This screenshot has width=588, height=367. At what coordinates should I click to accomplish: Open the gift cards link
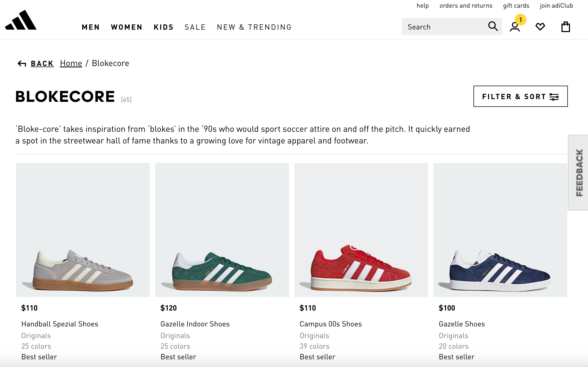[516, 6]
